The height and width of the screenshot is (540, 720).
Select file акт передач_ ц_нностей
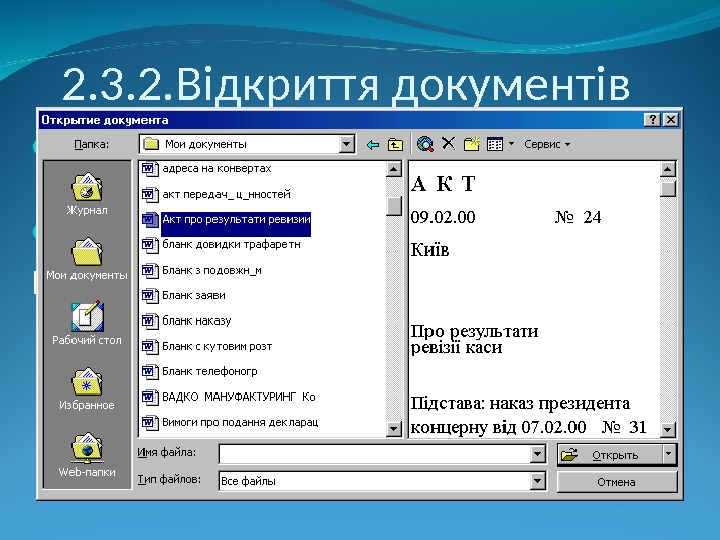click(x=226, y=194)
